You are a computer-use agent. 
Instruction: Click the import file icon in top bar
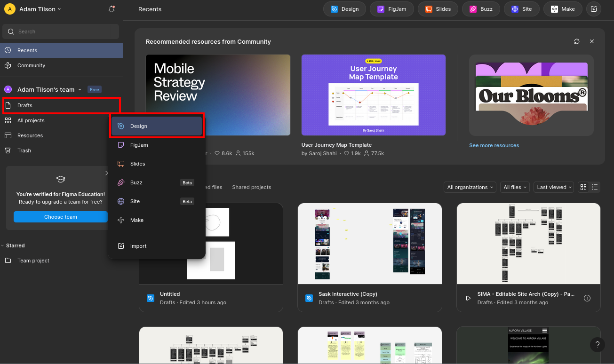click(594, 9)
